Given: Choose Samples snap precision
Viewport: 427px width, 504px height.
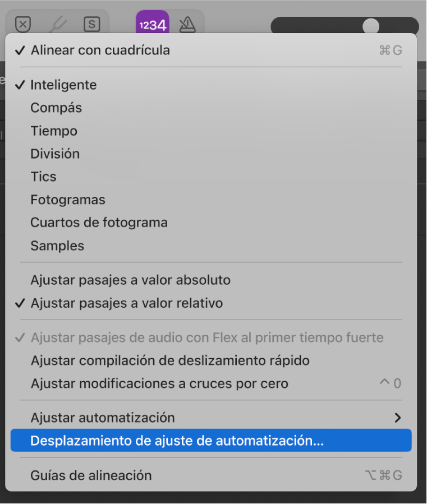Looking at the screenshot, I should pos(57,245).
